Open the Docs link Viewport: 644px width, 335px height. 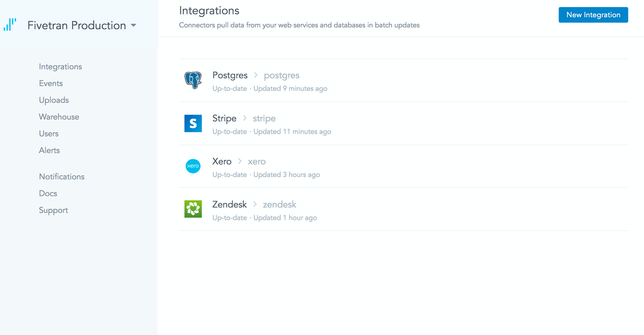[48, 194]
